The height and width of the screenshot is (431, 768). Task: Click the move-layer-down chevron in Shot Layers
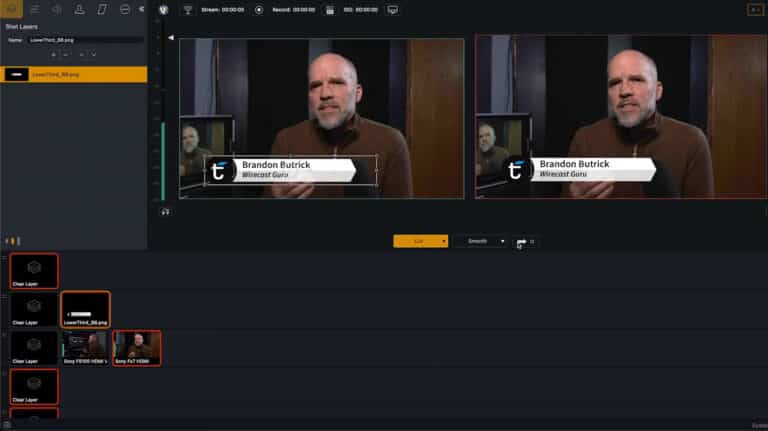click(x=94, y=54)
